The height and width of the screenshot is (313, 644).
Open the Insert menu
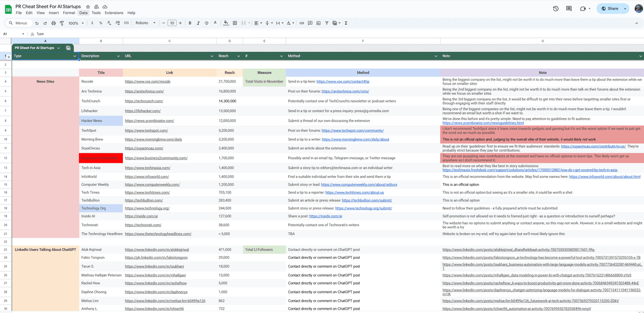click(x=54, y=12)
